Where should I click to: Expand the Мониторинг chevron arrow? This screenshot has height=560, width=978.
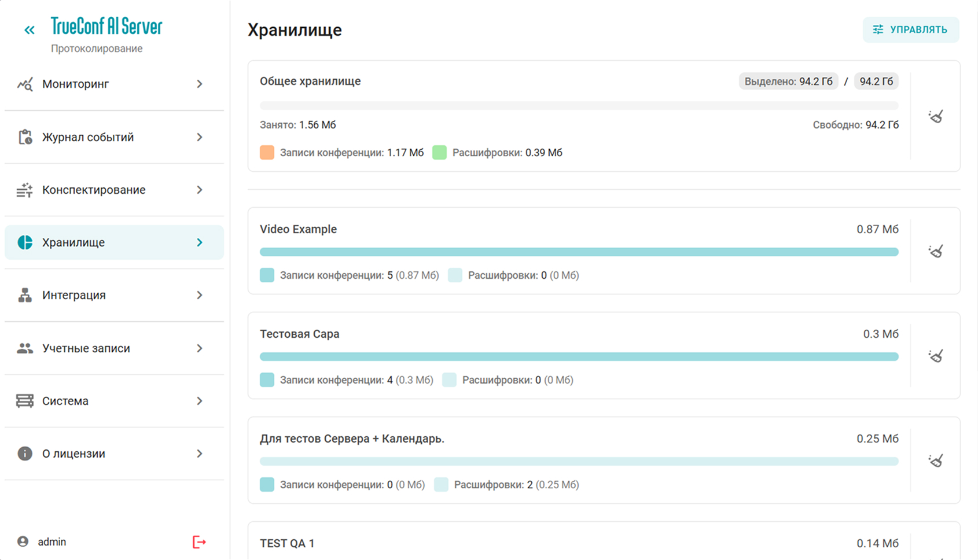(x=200, y=84)
